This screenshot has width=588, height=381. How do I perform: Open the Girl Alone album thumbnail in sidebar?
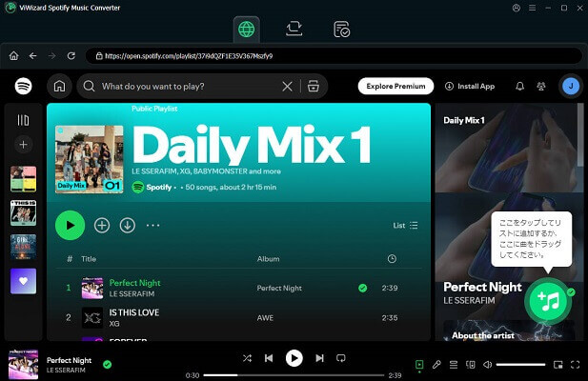(x=23, y=247)
